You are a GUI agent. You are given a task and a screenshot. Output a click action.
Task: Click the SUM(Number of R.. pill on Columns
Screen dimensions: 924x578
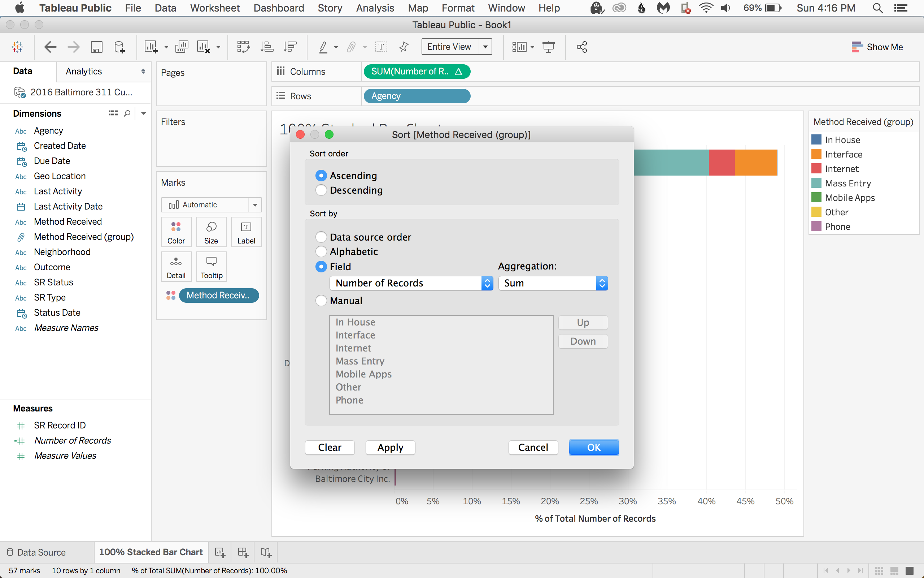click(417, 72)
